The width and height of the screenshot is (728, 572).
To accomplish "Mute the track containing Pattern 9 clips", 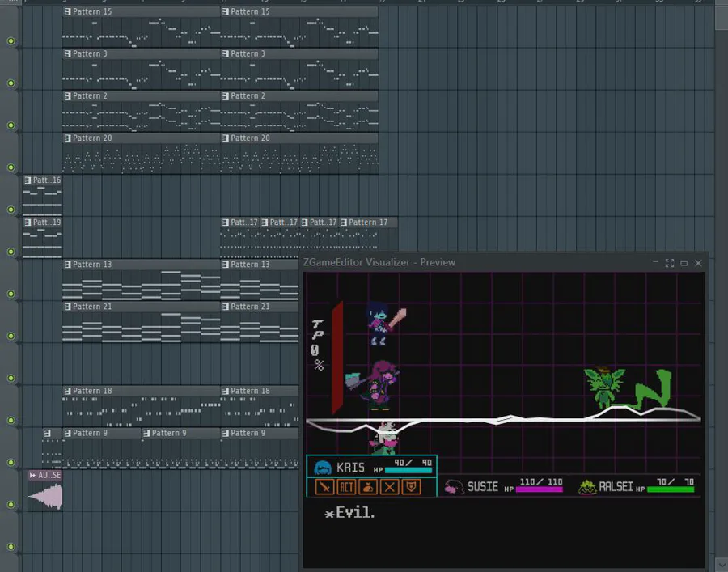I will (x=11, y=463).
